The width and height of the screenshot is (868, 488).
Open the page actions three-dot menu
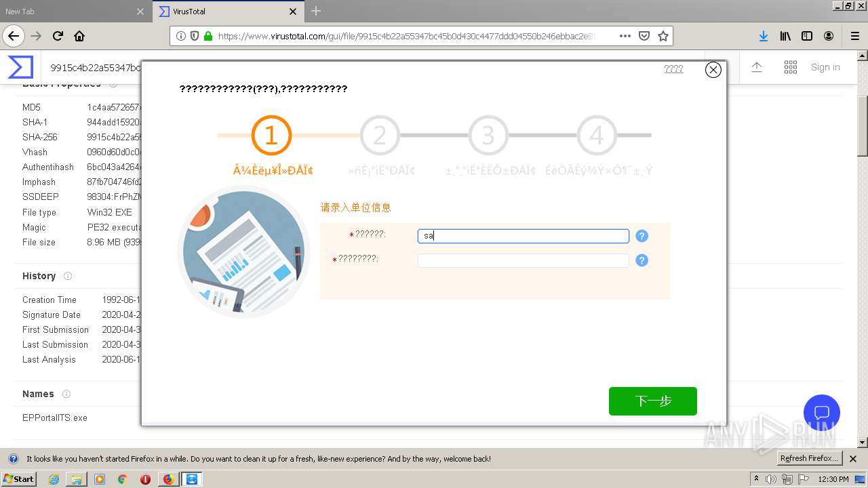(x=625, y=36)
